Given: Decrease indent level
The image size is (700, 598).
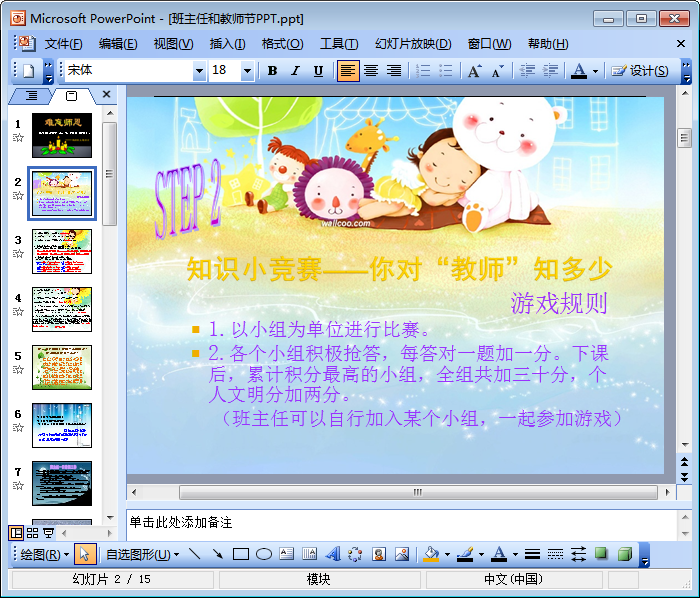Looking at the screenshot, I should point(527,71).
